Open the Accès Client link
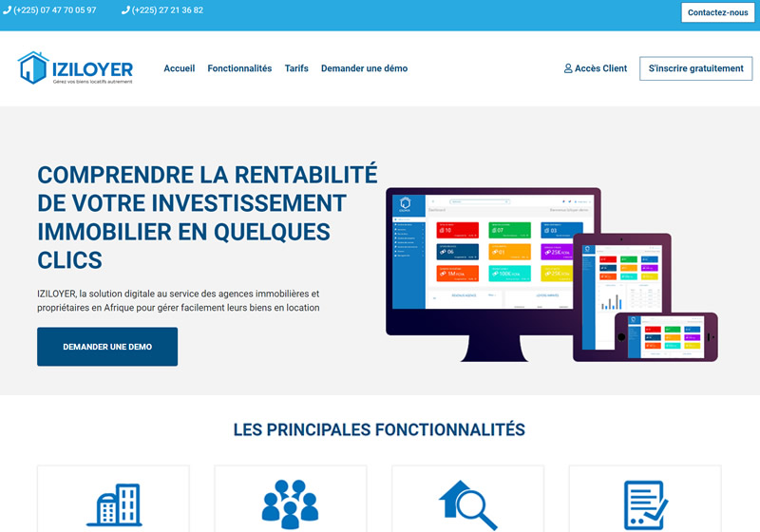This screenshot has height=532, width=760. pyautogui.click(x=600, y=68)
